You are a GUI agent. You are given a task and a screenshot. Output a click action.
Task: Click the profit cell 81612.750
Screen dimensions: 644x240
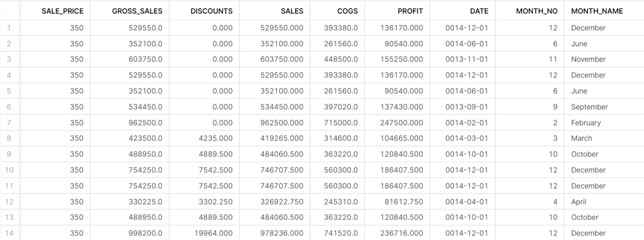pyautogui.click(x=402, y=201)
